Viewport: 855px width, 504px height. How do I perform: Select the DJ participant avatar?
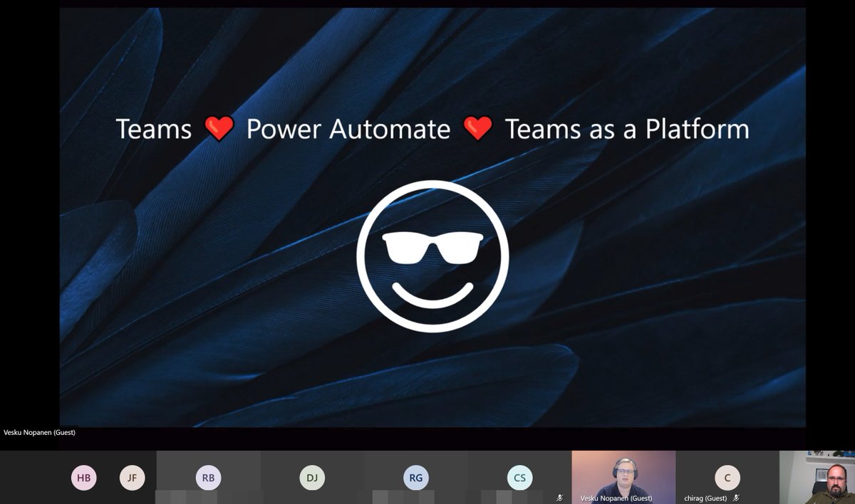coord(312,478)
